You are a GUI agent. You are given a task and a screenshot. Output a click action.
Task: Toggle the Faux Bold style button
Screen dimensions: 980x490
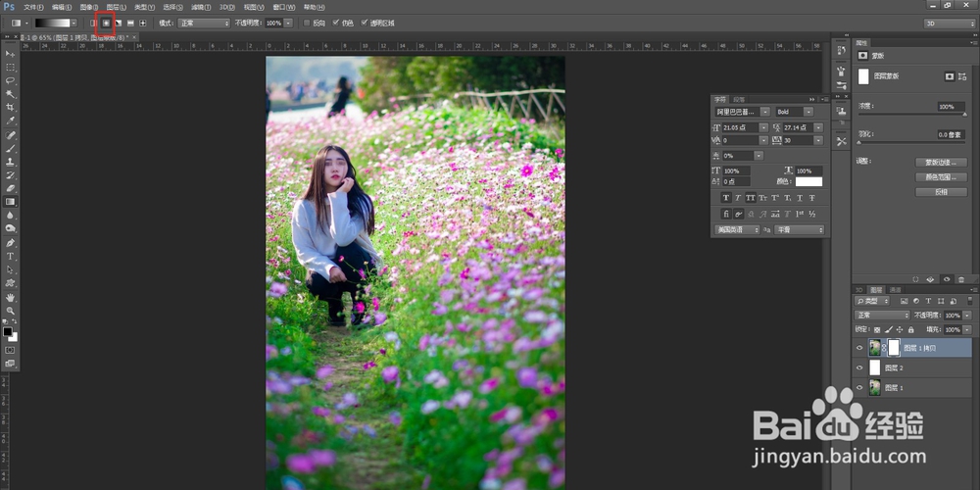[725, 198]
